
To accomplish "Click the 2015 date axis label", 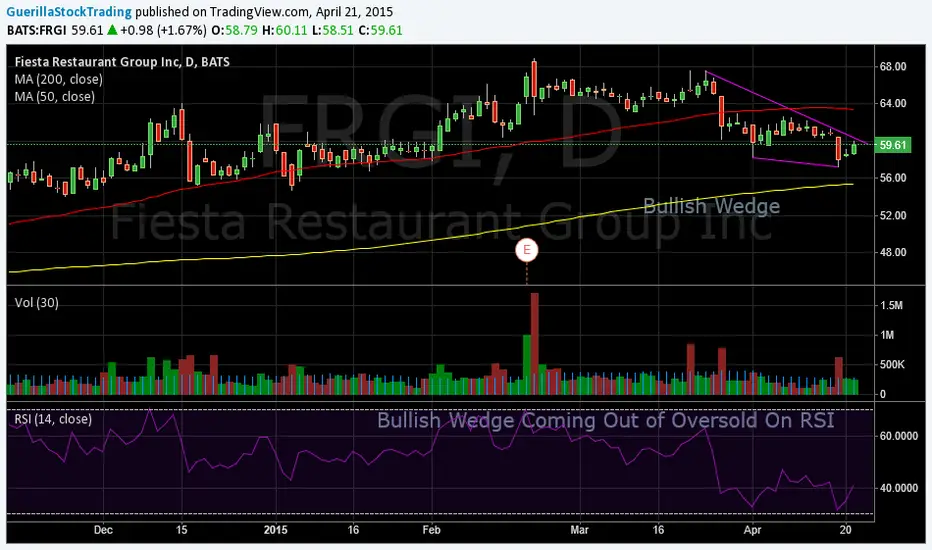I will pyautogui.click(x=275, y=530).
